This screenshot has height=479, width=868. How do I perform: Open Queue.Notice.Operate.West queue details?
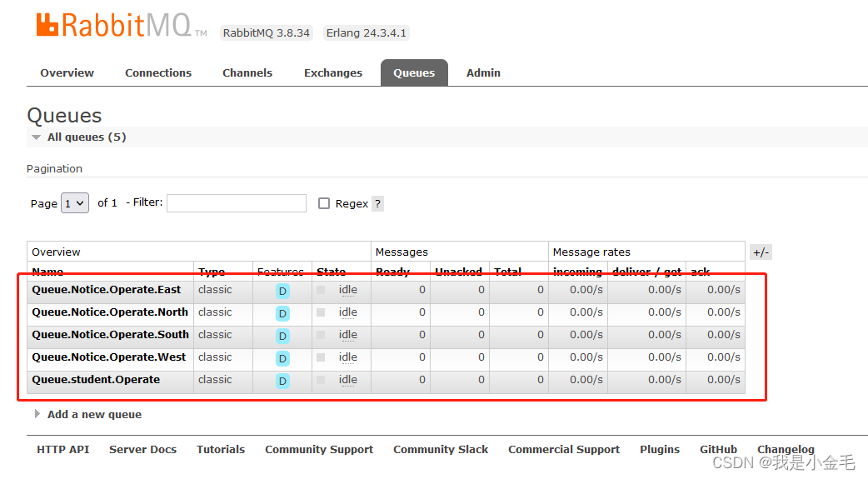click(x=109, y=357)
